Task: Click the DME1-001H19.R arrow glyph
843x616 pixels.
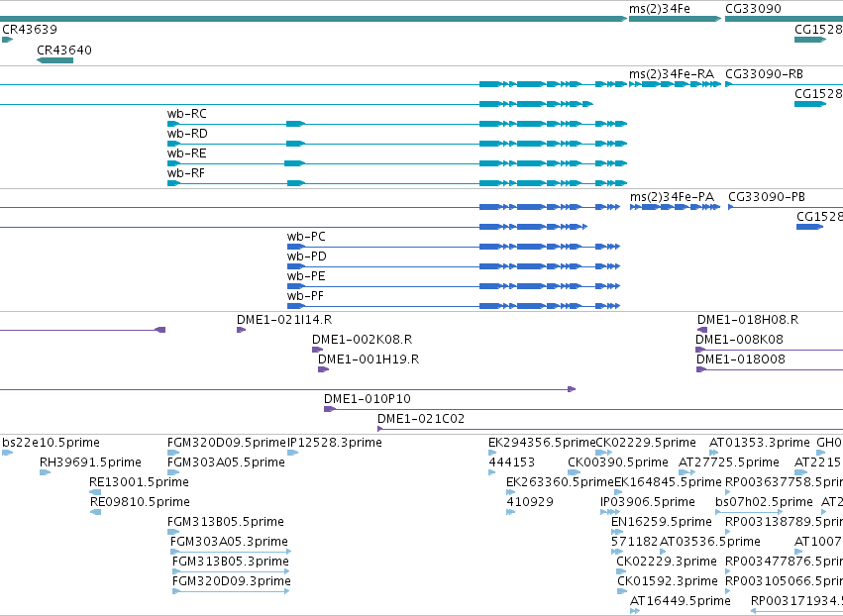Action: [323, 369]
